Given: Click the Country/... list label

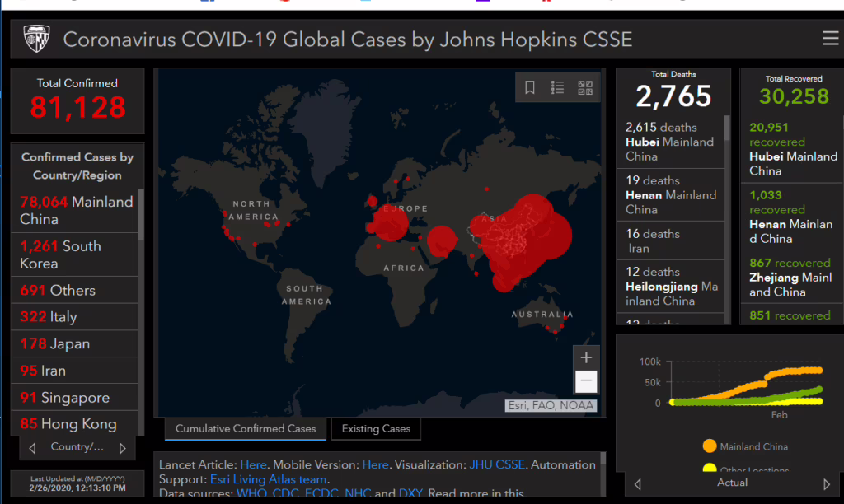Looking at the screenshot, I should [x=77, y=447].
